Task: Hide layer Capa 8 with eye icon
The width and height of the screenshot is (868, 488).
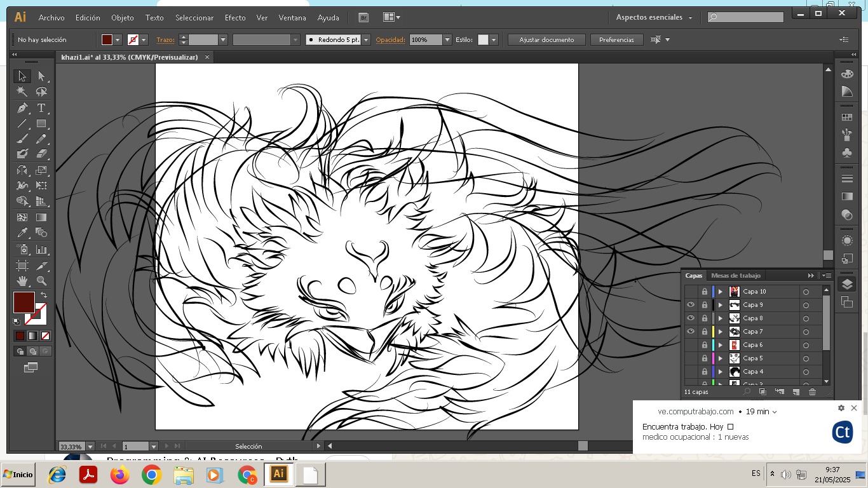Action: click(691, 318)
